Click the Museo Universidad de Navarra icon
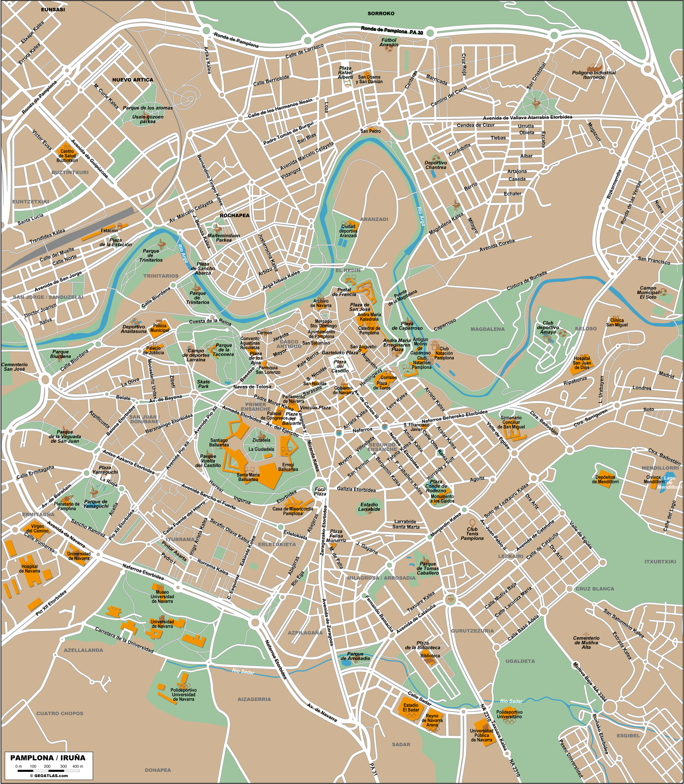This screenshot has width=684, height=784. pyautogui.click(x=161, y=588)
